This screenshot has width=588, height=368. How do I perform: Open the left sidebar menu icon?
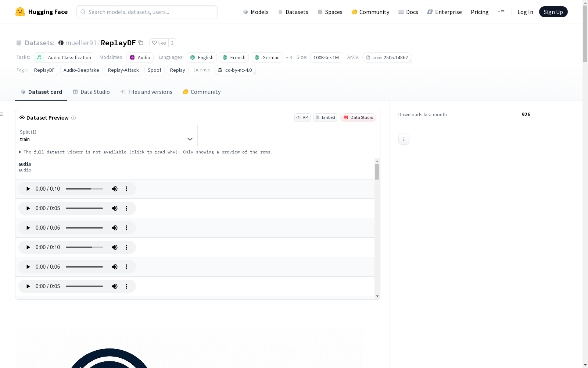[x=1, y=114]
